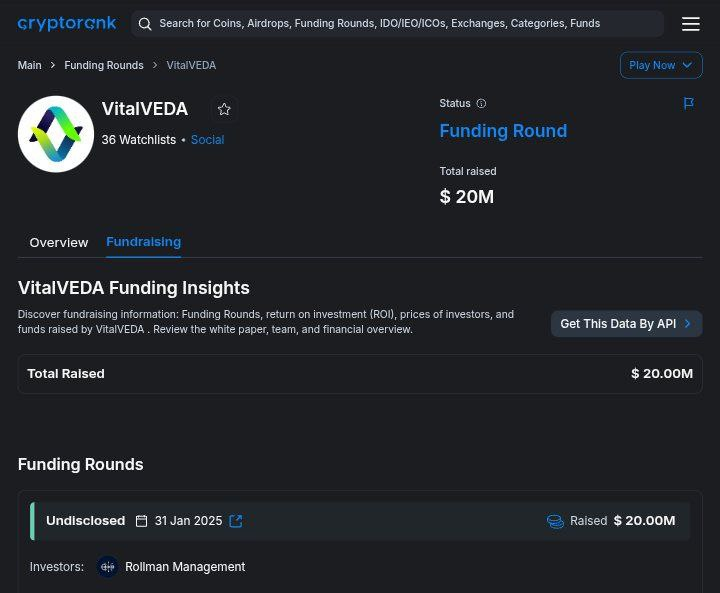
Task: Click the calendar icon beside 31 Jan 2025
Action: pos(141,521)
